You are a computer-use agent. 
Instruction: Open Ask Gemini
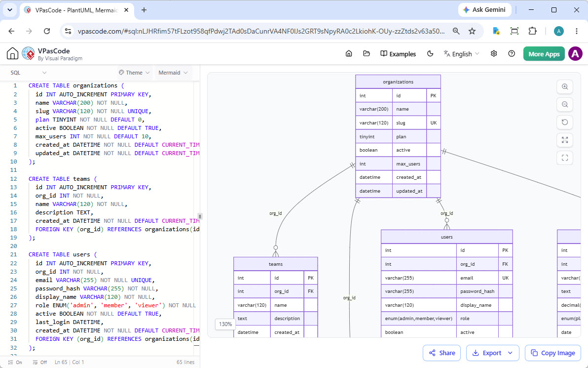click(x=484, y=10)
